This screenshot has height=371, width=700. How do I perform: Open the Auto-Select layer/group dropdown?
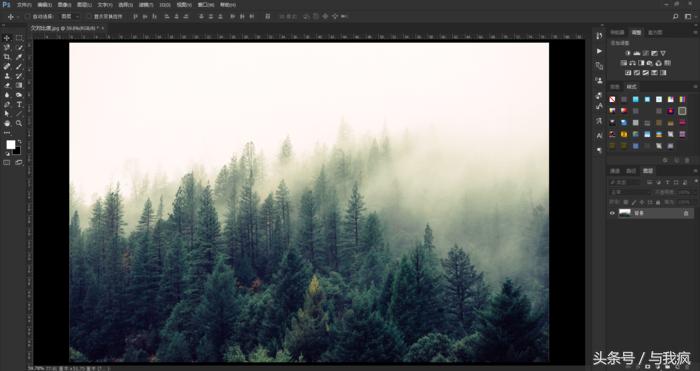[70, 17]
